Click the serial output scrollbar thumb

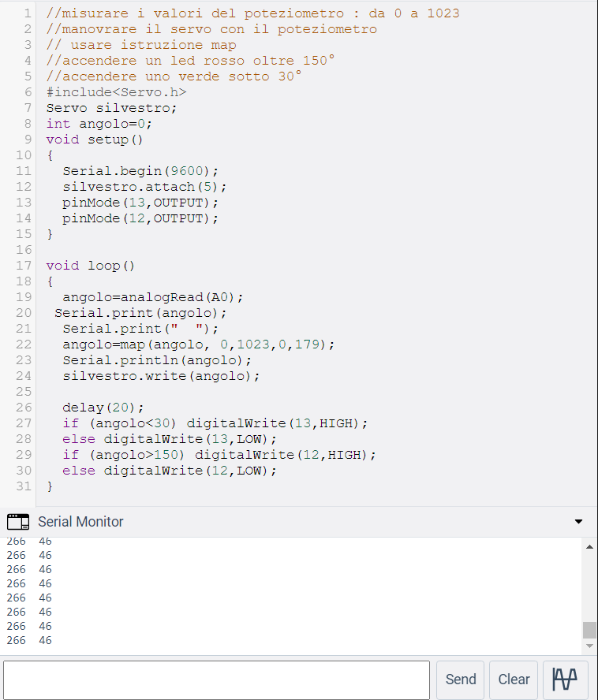pos(589,631)
